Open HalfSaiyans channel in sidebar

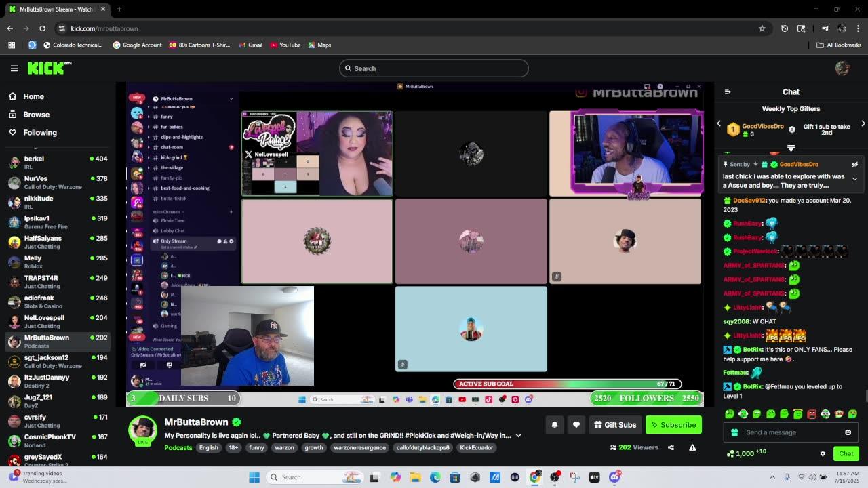click(58, 242)
